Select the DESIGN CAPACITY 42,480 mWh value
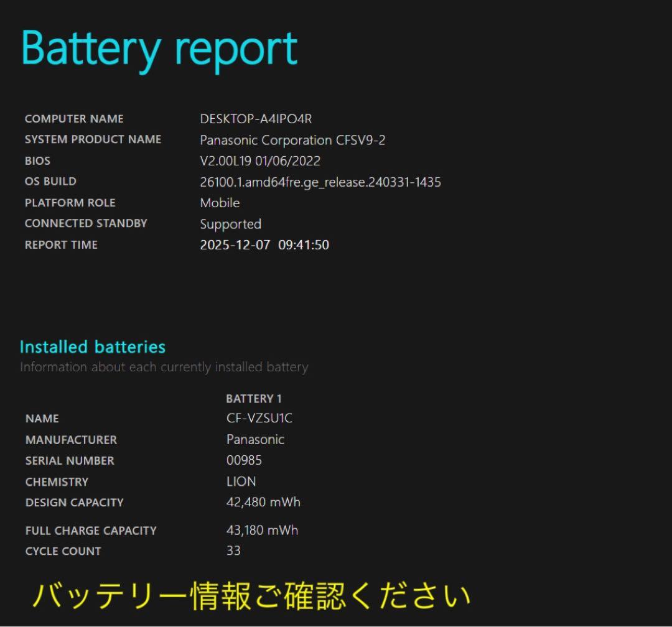 pos(264,502)
